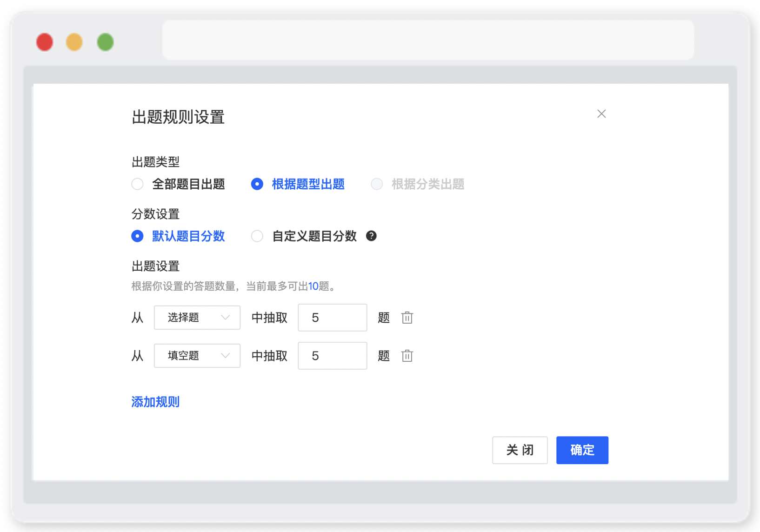Screen dimensions: 760x532
Task: Focus the 选择题 question count field
Action: click(333, 318)
